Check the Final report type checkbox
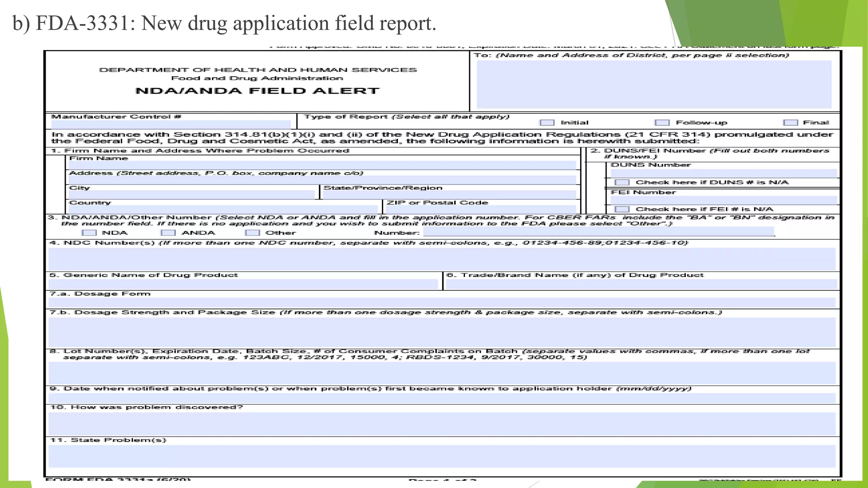 tap(790, 122)
